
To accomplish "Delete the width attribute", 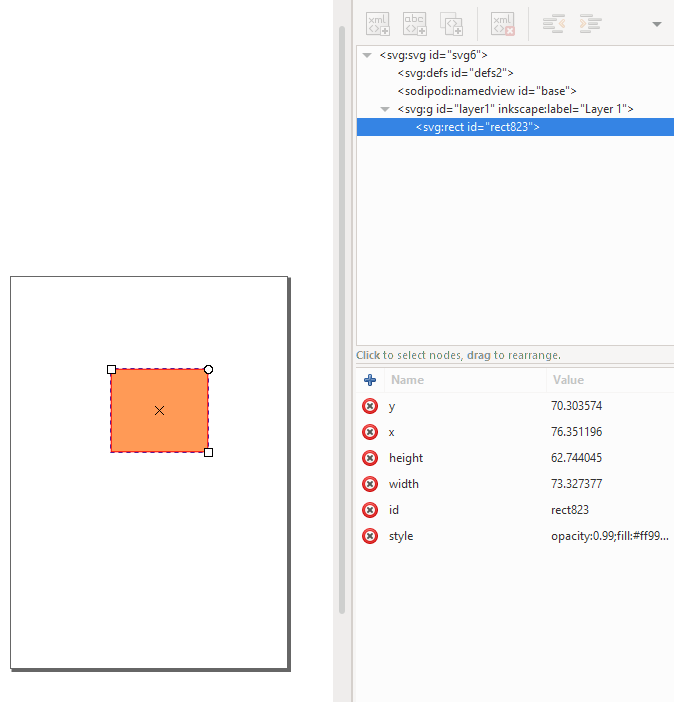I will point(370,484).
